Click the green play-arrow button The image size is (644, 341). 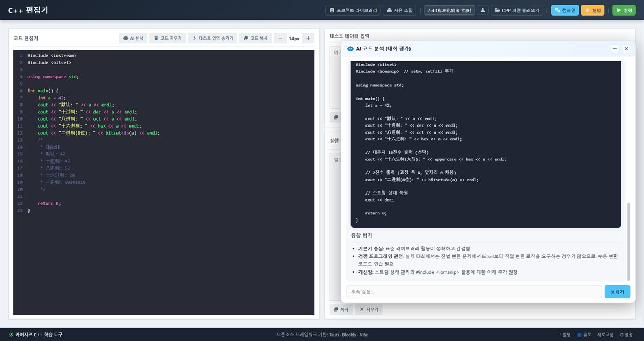[x=624, y=10]
